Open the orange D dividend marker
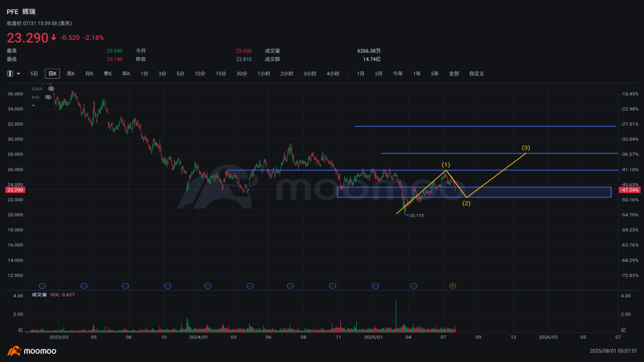The height and width of the screenshot is (362, 644). point(453,286)
